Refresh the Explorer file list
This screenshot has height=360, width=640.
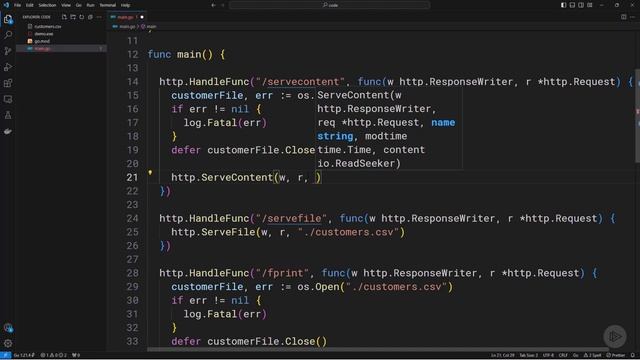click(x=82, y=17)
